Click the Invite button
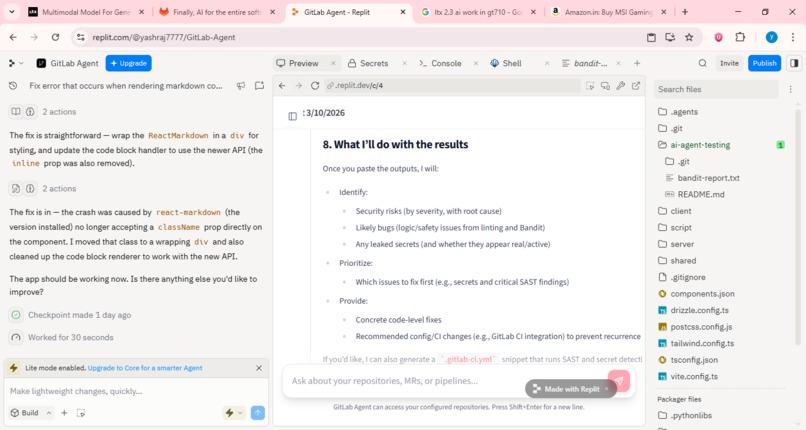The width and height of the screenshot is (806, 430). point(729,63)
